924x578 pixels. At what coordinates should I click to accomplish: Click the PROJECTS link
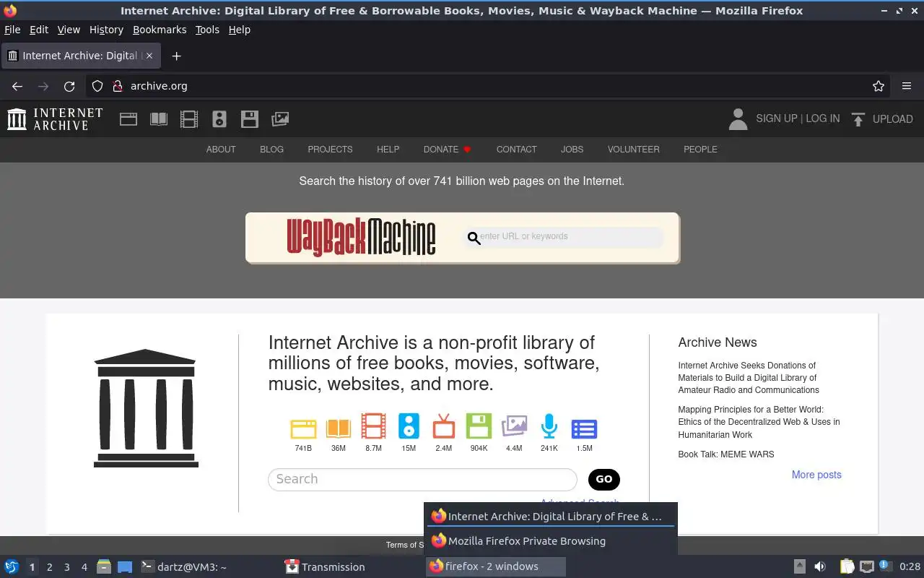(330, 150)
